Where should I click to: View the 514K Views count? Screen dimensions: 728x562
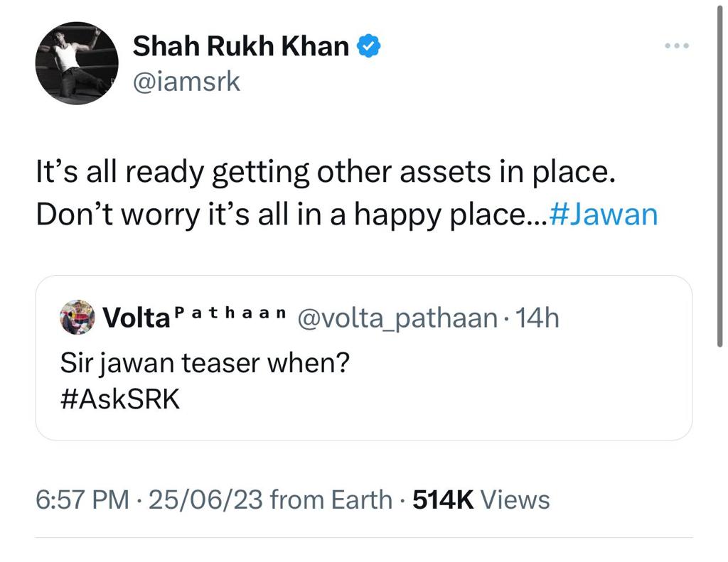[x=481, y=499]
